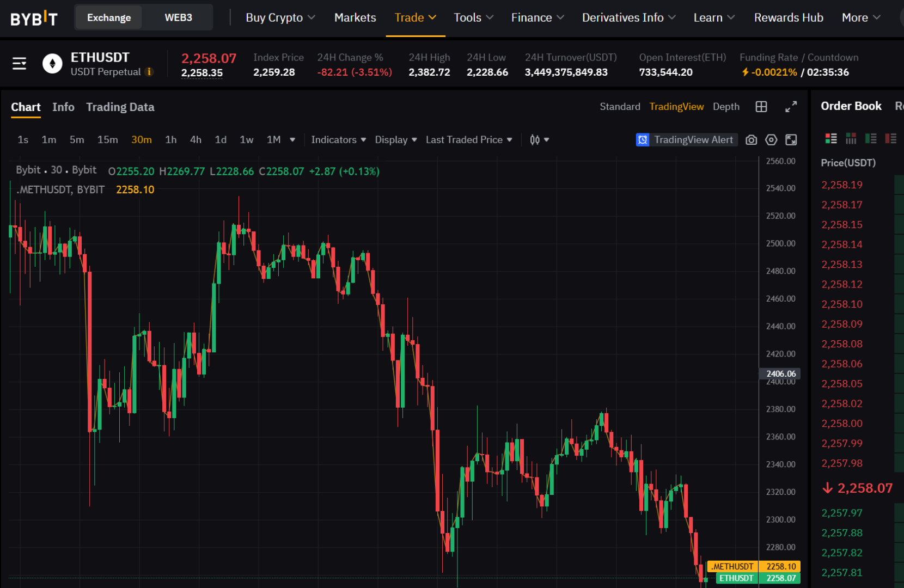Go to Markets page
The image size is (904, 588).
pyautogui.click(x=355, y=17)
